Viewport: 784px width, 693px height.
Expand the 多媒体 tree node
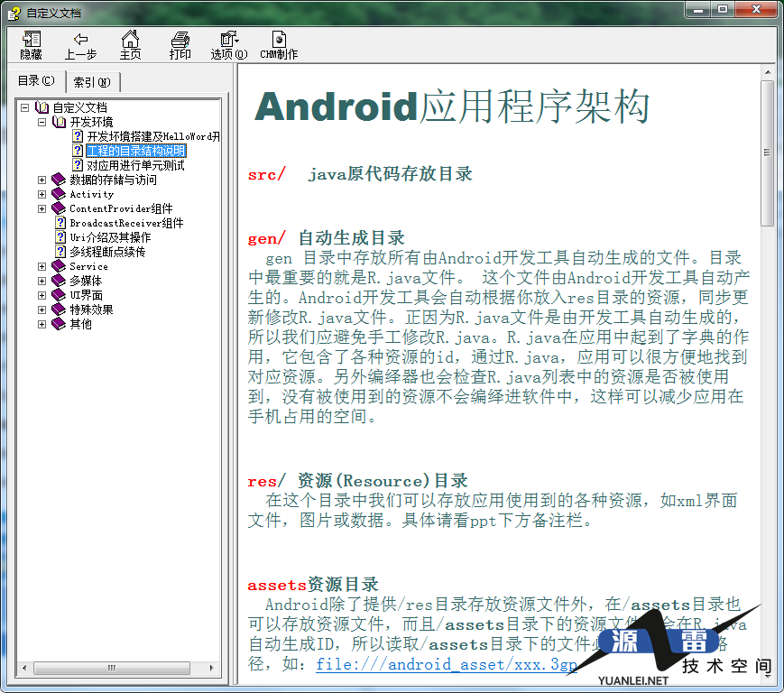pyautogui.click(x=42, y=281)
